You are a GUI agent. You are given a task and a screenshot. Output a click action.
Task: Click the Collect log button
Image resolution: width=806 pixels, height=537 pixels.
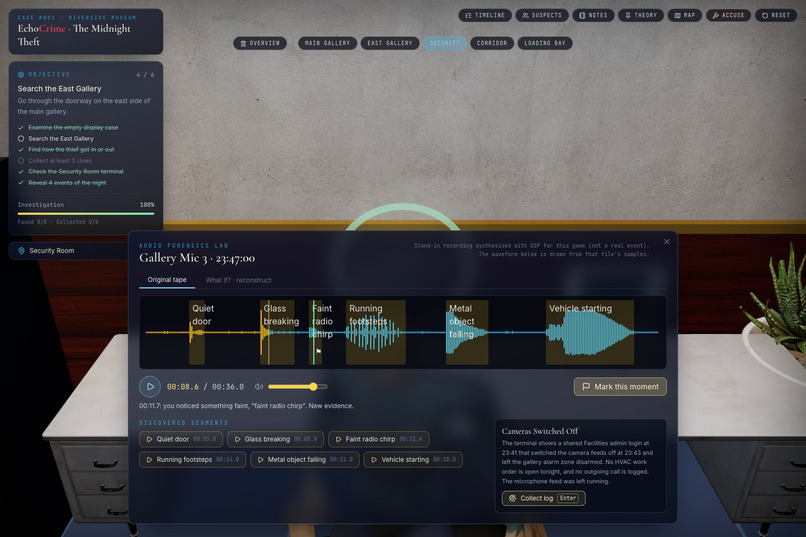click(x=543, y=498)
